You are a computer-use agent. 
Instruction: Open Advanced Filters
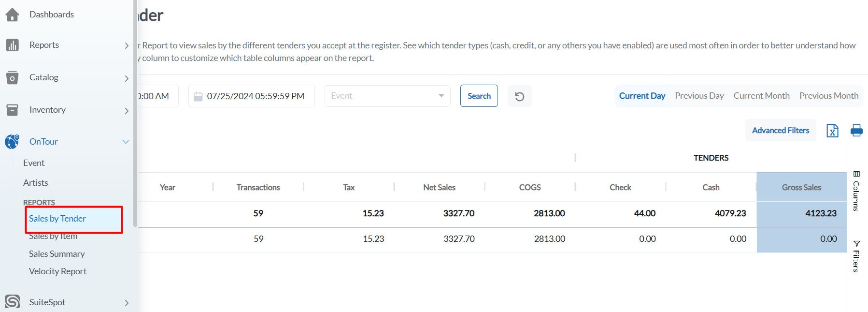[781, 130]
